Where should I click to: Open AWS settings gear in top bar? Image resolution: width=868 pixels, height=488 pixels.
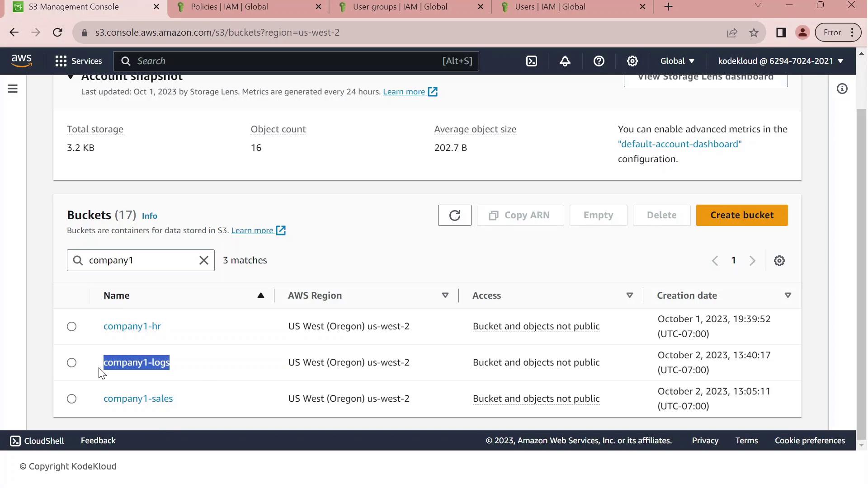632,61
